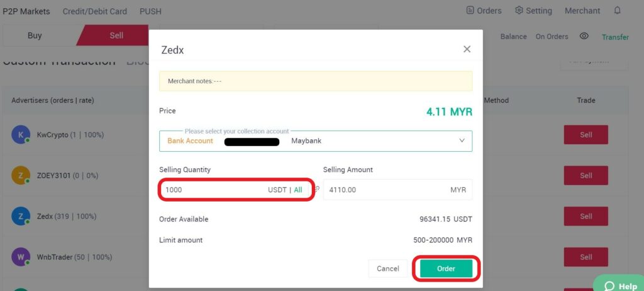Screen dimensions: 644x291
Task: Switch to the Sell tab
Action: coord(116,35)
